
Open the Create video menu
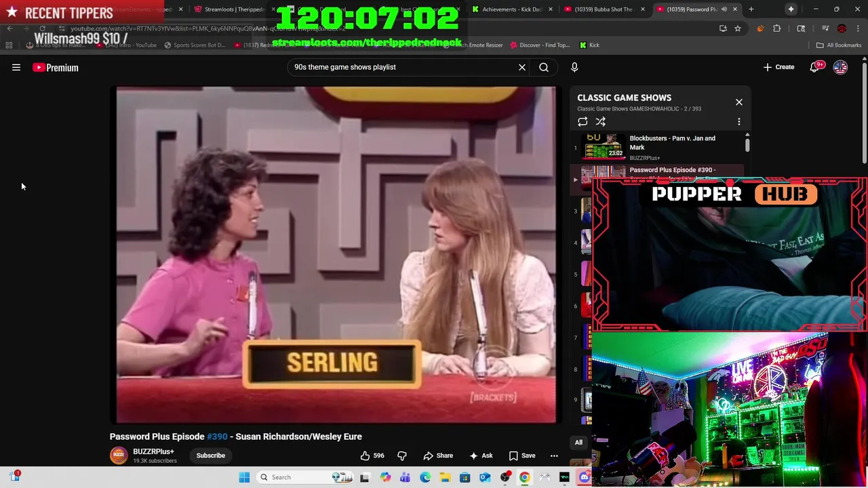[778, 67]
